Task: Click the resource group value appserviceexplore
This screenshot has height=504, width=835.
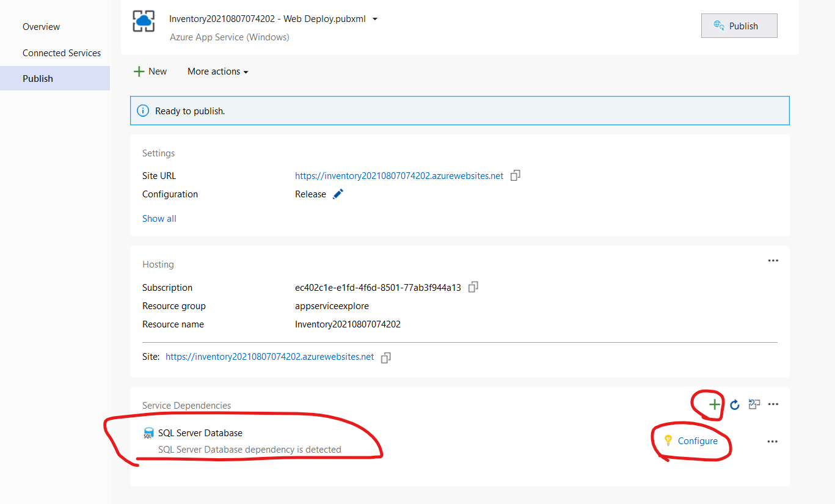Action: (332, 306)
